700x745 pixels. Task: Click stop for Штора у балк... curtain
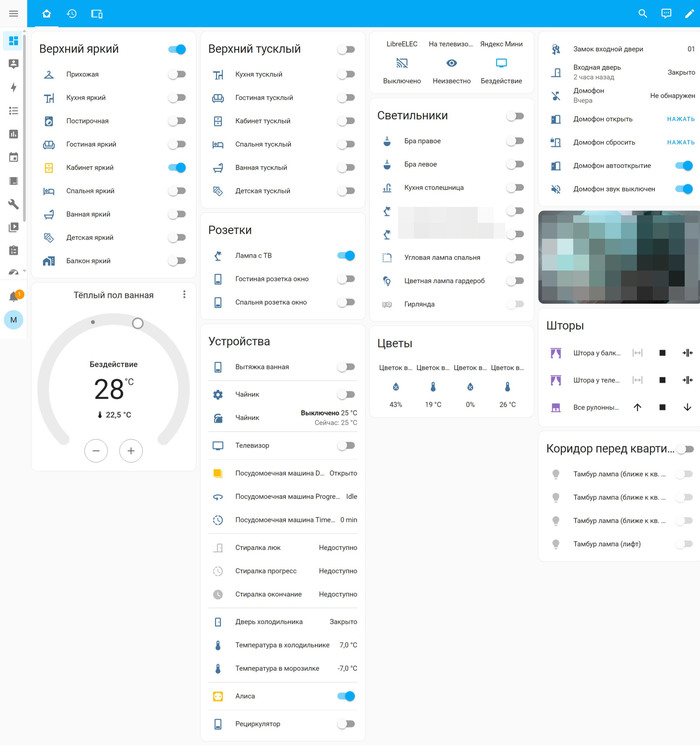point(662,353)
